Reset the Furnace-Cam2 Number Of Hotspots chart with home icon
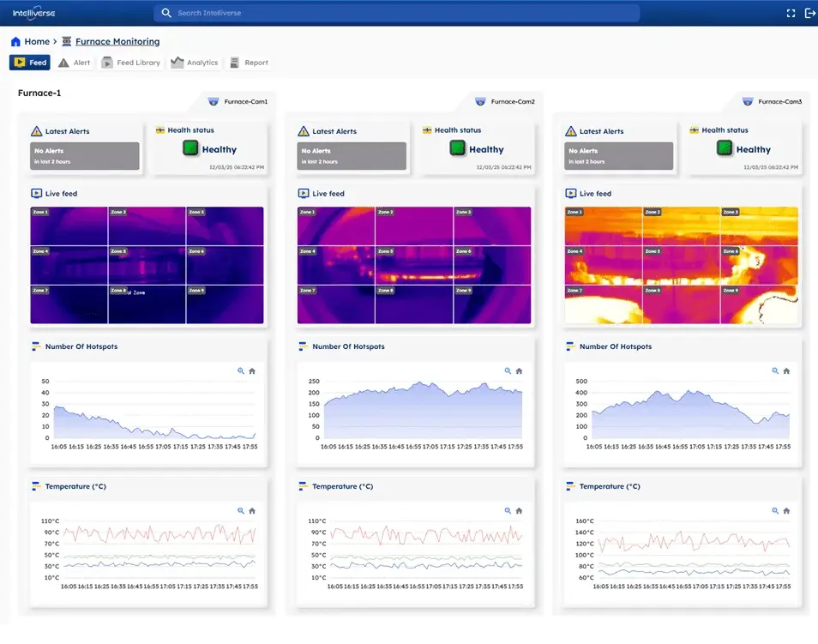The image size is (818, 644). click(519, 371)
